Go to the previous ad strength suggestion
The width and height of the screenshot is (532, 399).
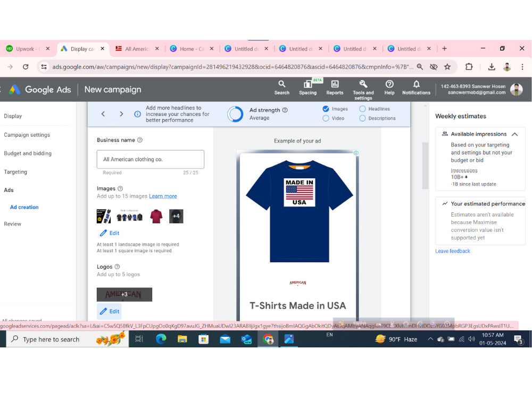[x=103, y=114]
